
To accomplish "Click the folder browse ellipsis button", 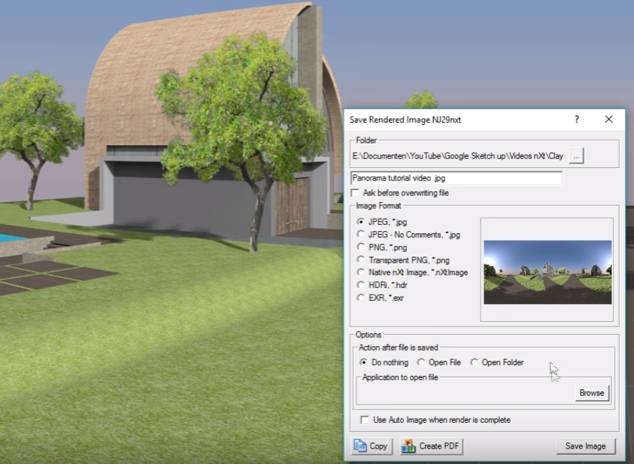I will [x=577, y=155].
